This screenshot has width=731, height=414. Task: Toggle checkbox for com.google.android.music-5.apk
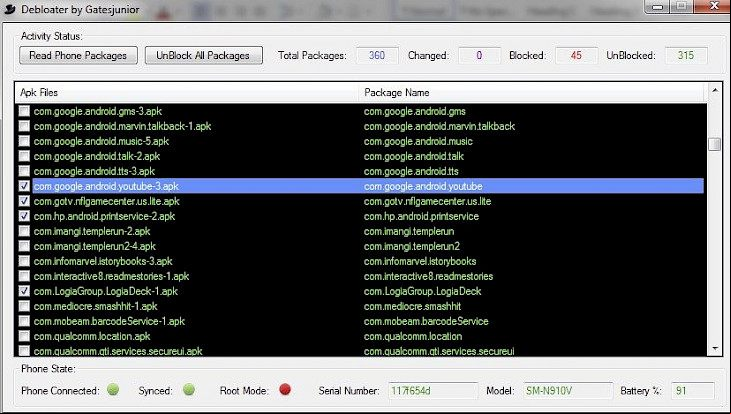[24, 141]
